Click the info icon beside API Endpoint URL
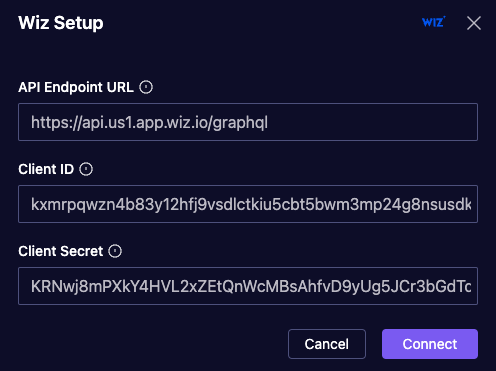The image size is (496, 371). click(x=146, y=87)
